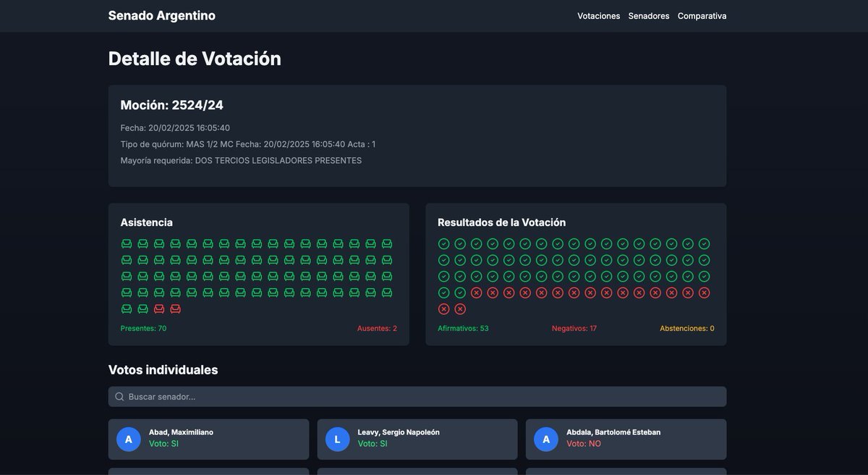Click the Abstenciones: 0 label
This screenshot has height=475, width=868.
click(686, 329)
